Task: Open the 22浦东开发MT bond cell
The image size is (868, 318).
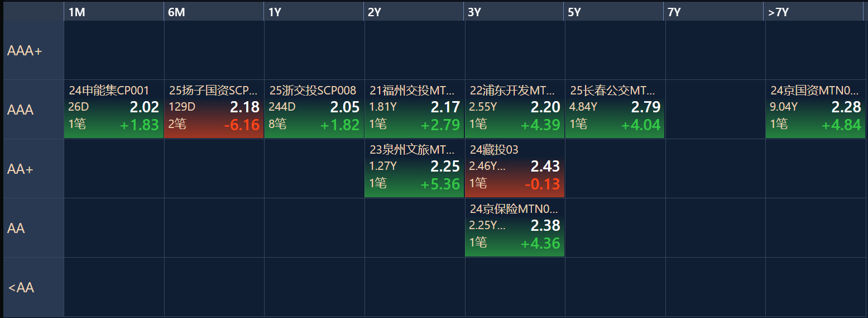Action: 514,110
